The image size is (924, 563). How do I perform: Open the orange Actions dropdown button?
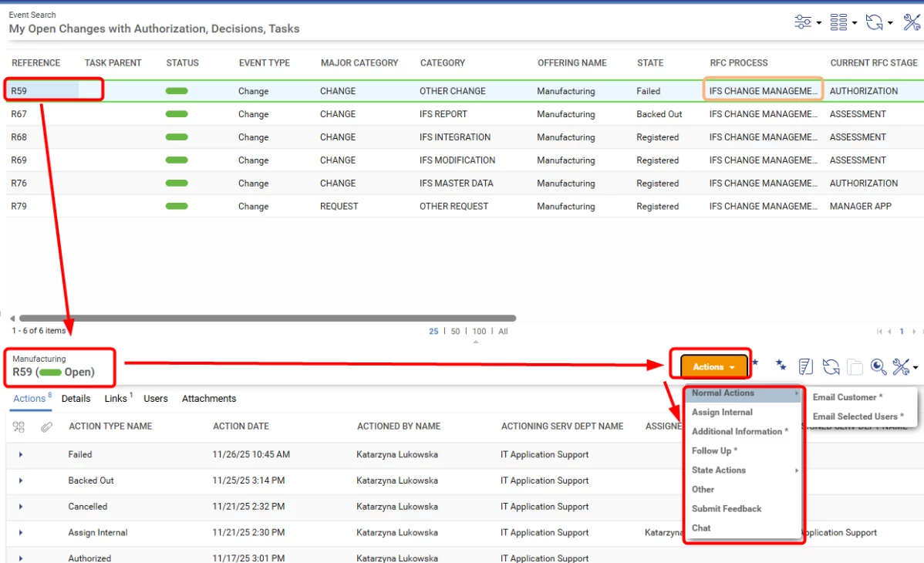point(714,367)
